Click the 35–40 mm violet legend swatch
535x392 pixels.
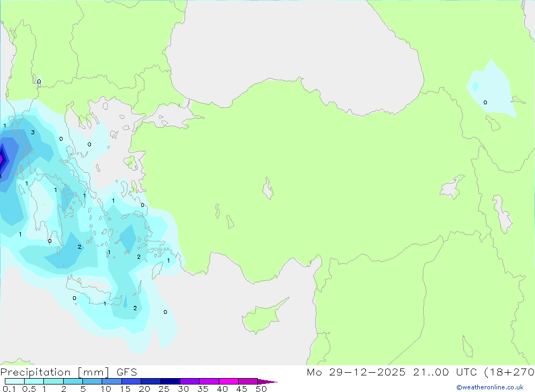pos(209,381)
